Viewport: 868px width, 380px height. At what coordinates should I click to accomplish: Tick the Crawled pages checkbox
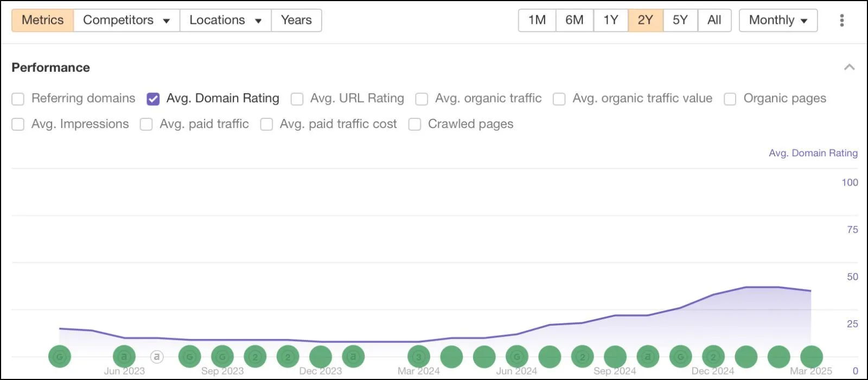pos(414,124)
